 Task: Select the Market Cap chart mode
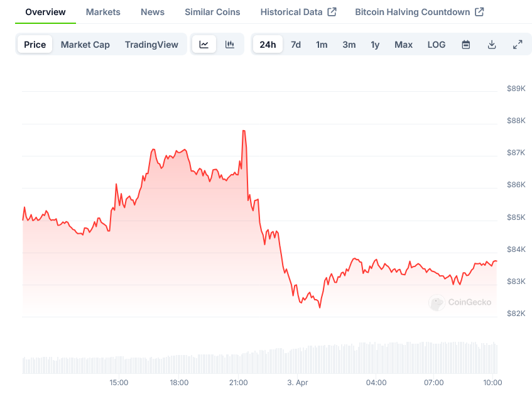[x=85, y=45]
